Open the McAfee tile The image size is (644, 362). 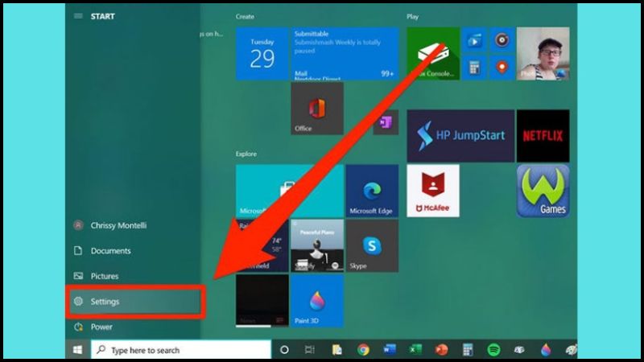pyautogui.click(x=433, y=191)
